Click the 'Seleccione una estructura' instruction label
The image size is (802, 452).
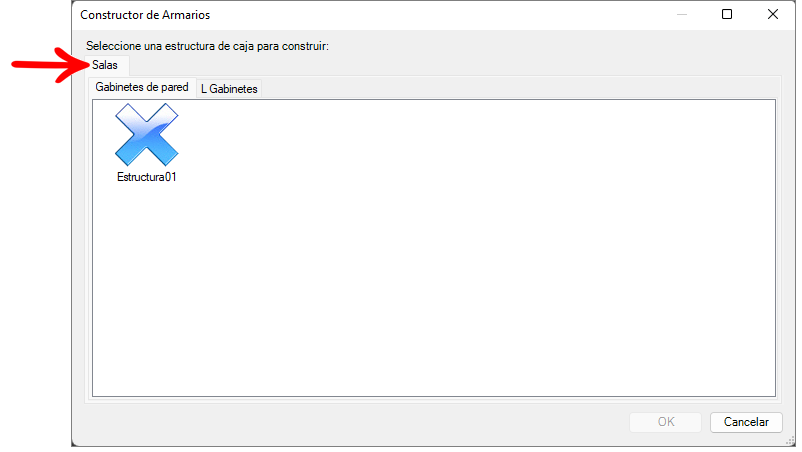coord(207,46)
